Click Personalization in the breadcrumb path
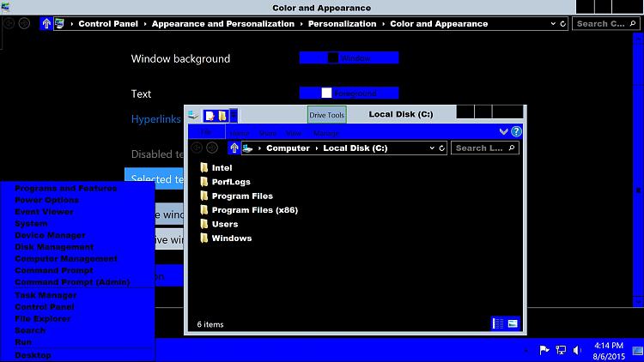This screenshot has height=362, width=644. 342,24
